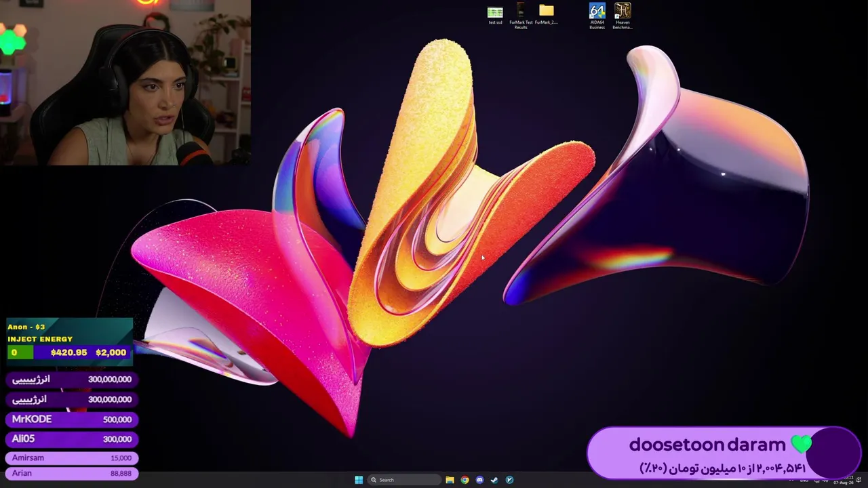Open File Explorer from the taskbar
The image size is (868, 488).
tap(450, 480)
